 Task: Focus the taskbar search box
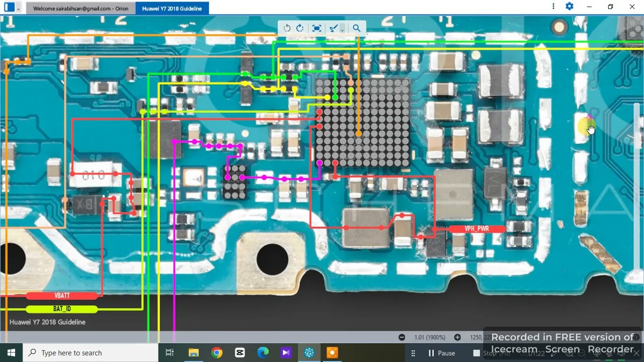coord(91,353)
